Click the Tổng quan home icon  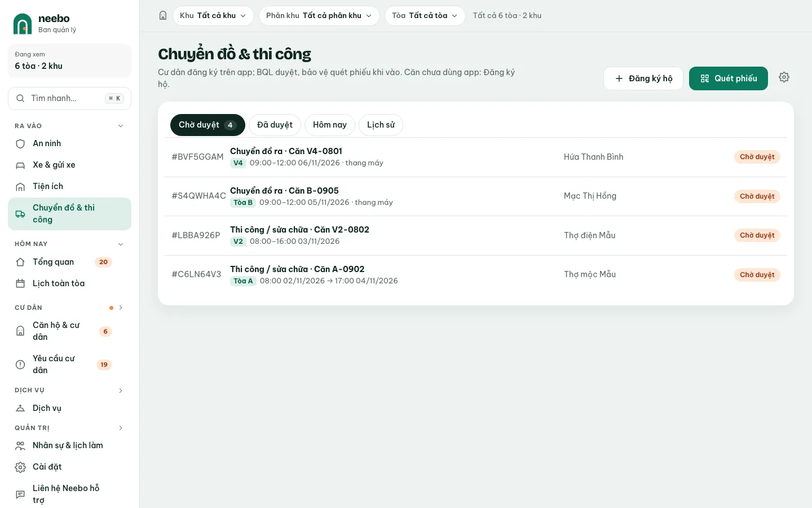tap(20, 262)
